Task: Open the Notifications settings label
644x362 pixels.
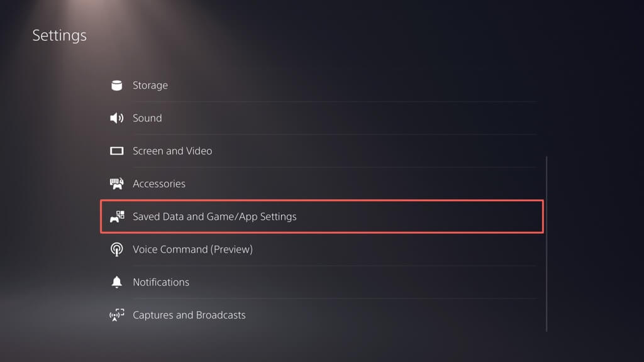Action: (161, 282)
